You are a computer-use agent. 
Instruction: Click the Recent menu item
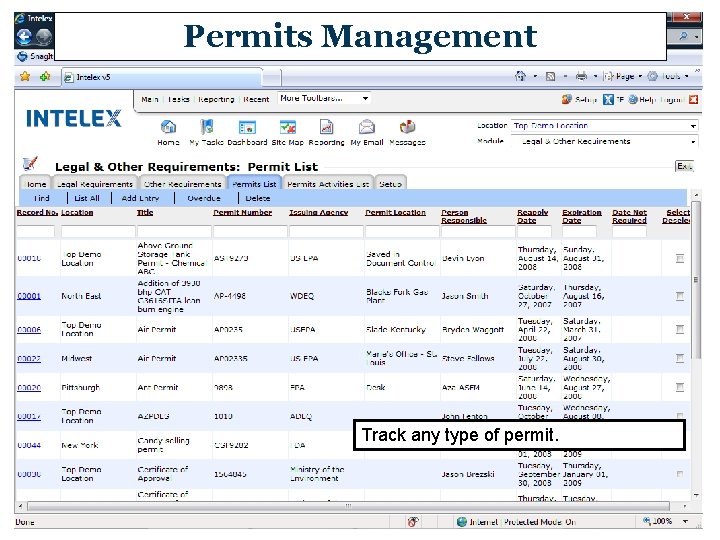pyautogui.click(x=256, y=99)
